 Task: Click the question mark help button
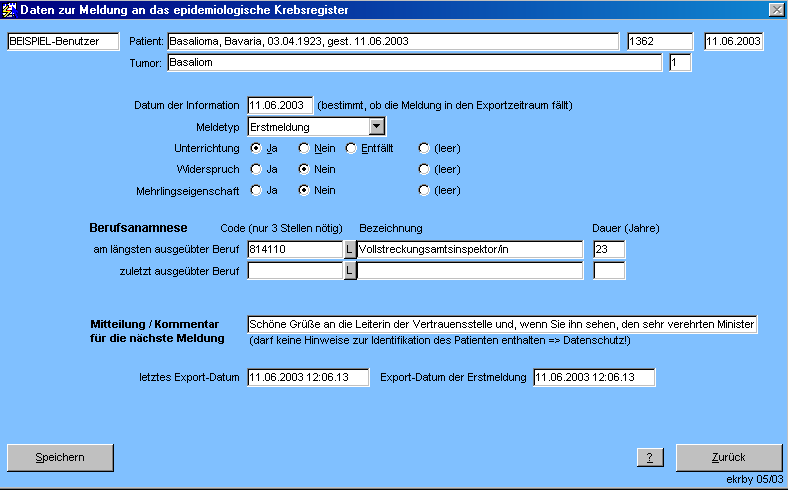(650, 457)
